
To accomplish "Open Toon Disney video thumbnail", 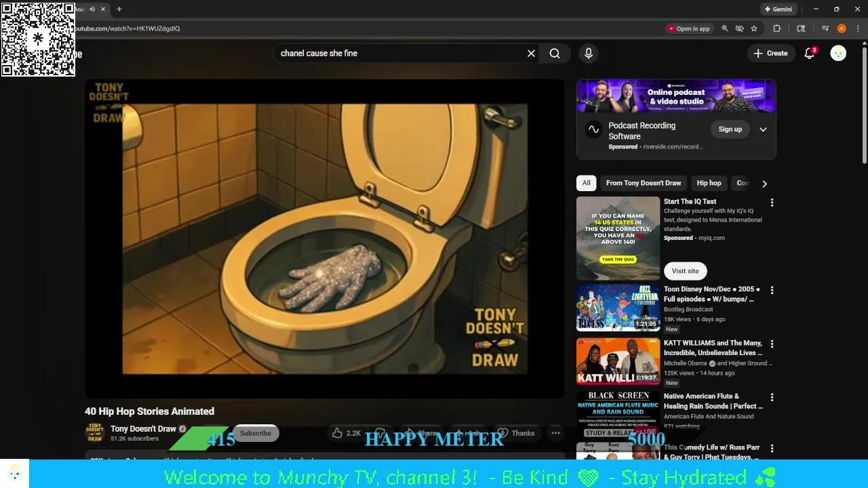I will [618, 308].
